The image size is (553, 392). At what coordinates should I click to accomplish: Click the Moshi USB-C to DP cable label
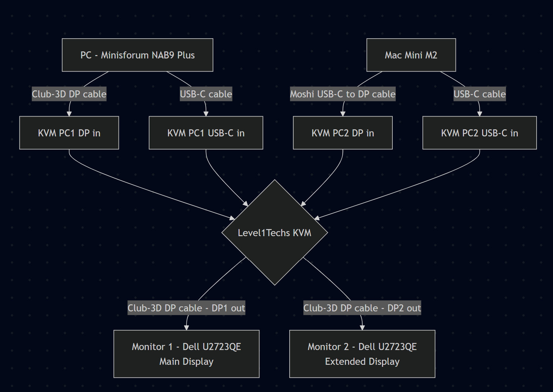tap(343, 94)
